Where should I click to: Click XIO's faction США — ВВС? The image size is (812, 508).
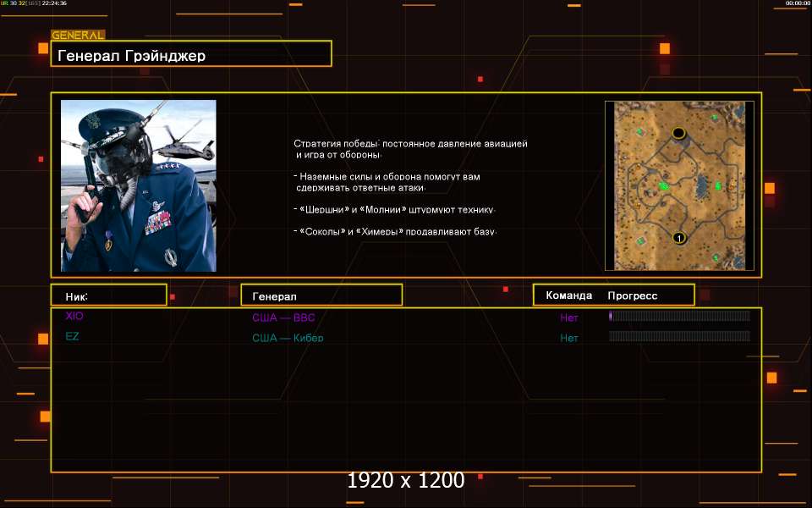(x=283, y=318)
